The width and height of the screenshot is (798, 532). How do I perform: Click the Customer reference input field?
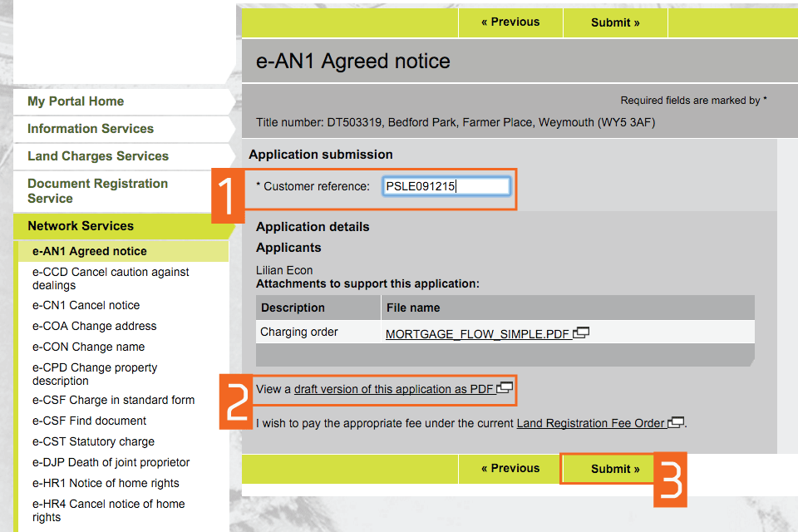(x=446, y=187)
